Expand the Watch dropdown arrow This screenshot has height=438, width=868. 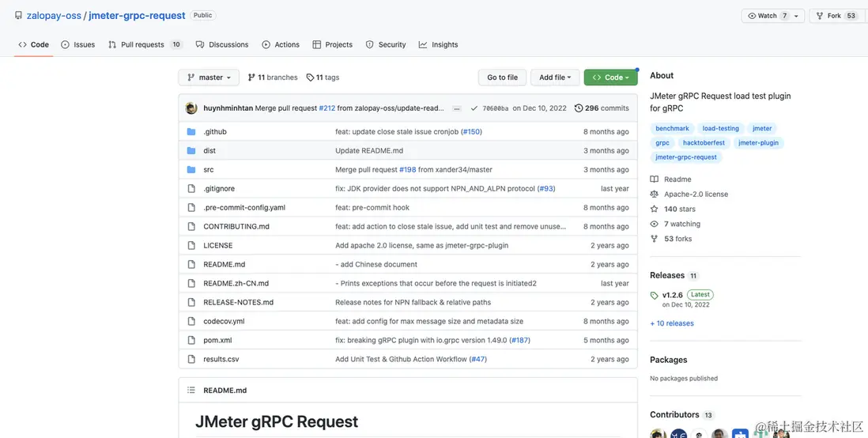pyautogui.click(x=797, y=16)
